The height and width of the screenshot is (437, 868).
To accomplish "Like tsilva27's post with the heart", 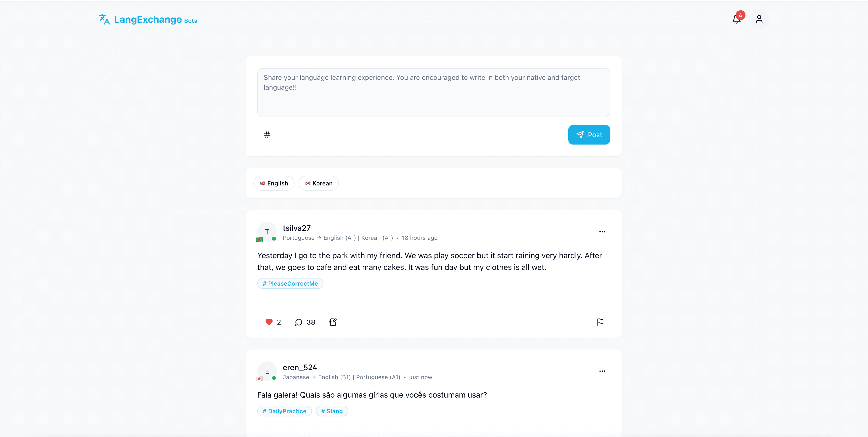I will pos(269,322).
